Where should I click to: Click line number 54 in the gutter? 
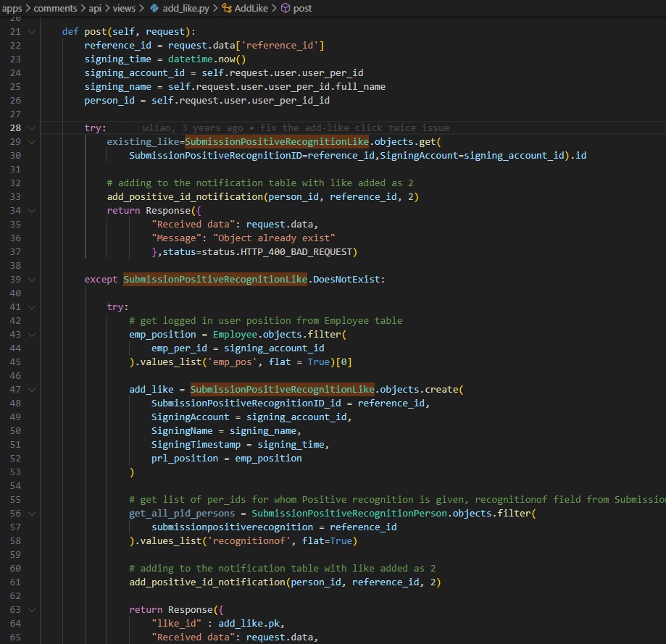[x=15, y=485]
